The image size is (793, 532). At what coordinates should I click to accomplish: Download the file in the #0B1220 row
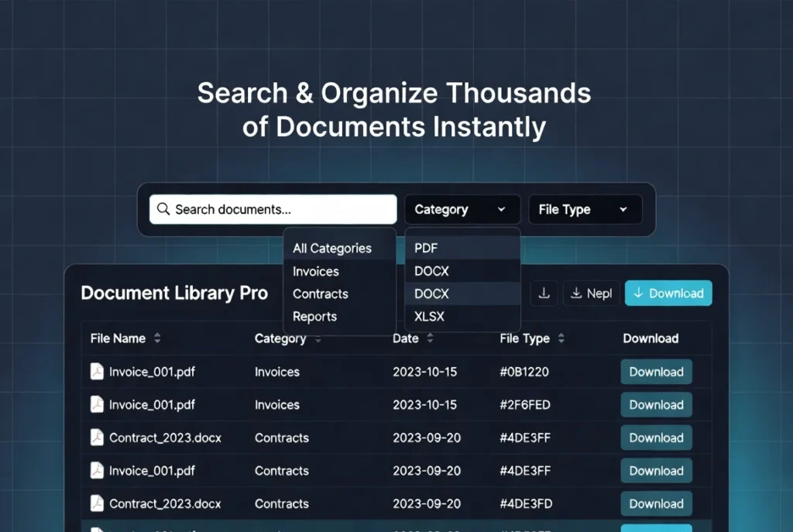tap(656, 372)
